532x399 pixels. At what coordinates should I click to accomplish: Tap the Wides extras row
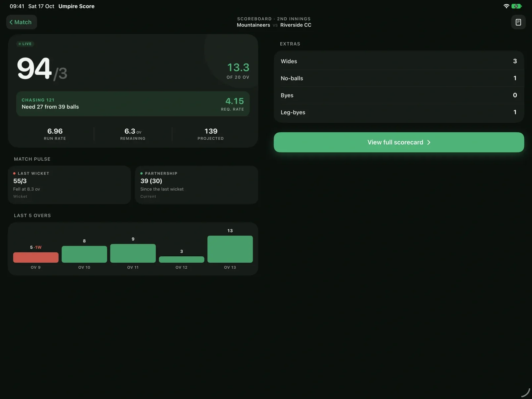[x=399, y=61]
